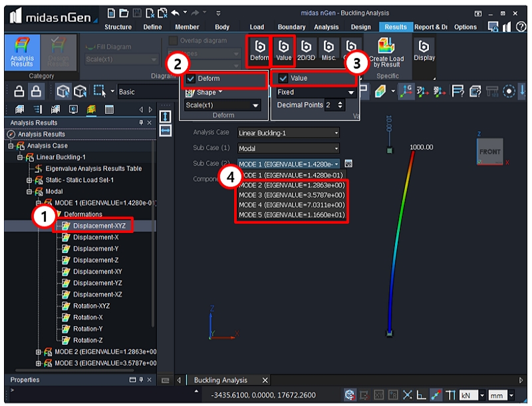This screenshot has height=406, width=532.
Task: Click the unlocked padlock icon
Action: (19, 91)
